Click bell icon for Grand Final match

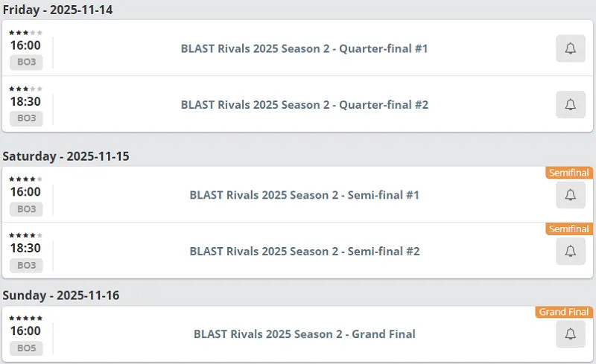[570, 334]
